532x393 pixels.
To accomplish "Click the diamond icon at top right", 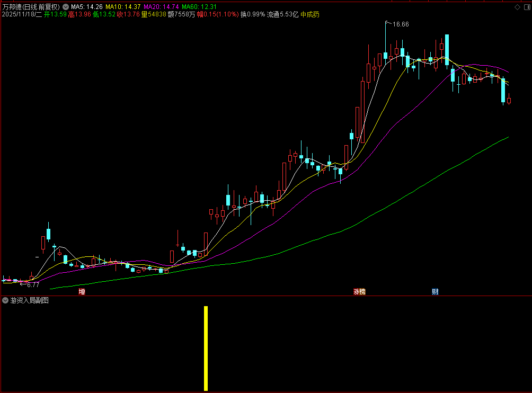I will click(517, 7).
